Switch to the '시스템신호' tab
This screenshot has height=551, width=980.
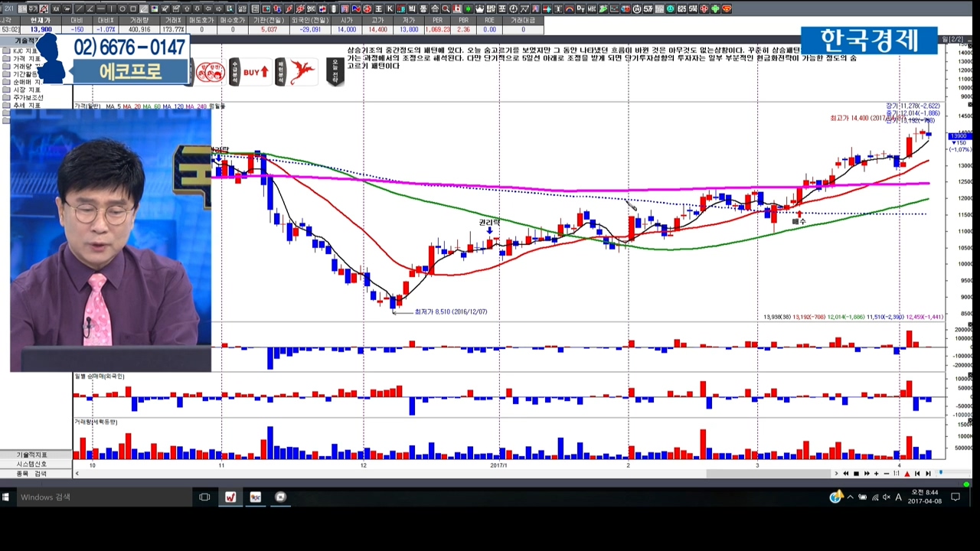(32, 464)
